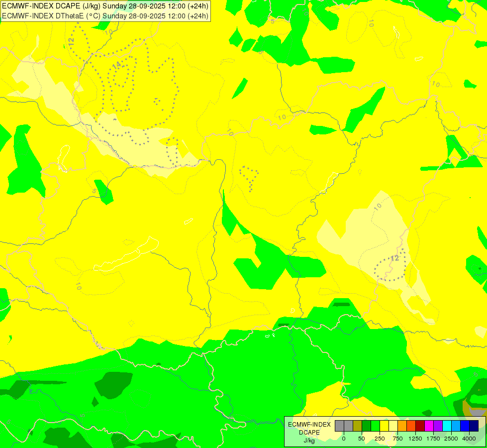Select the saturated yellow legend swatch
This screenshot has width=487, height=448.
tap(384, 426)
